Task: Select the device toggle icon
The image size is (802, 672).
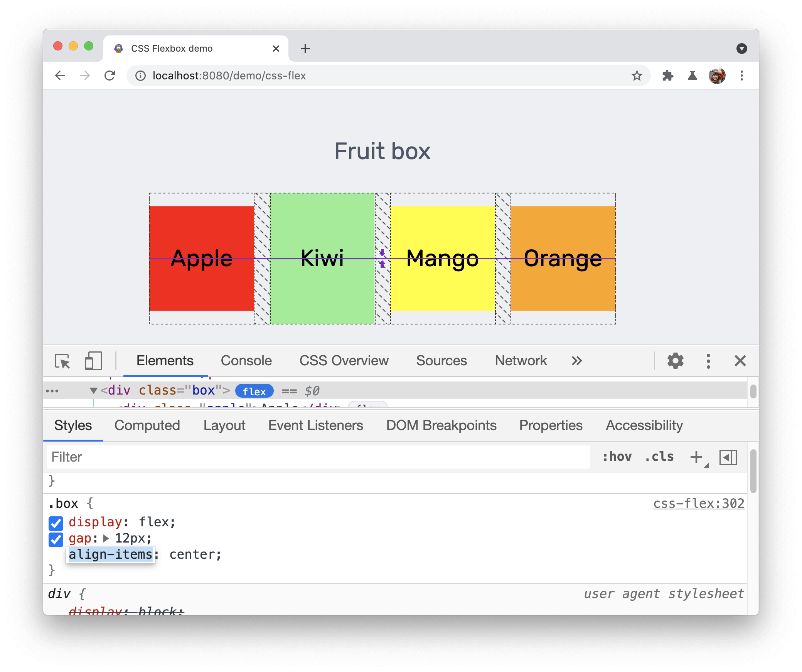Action: tap(93, 361)
